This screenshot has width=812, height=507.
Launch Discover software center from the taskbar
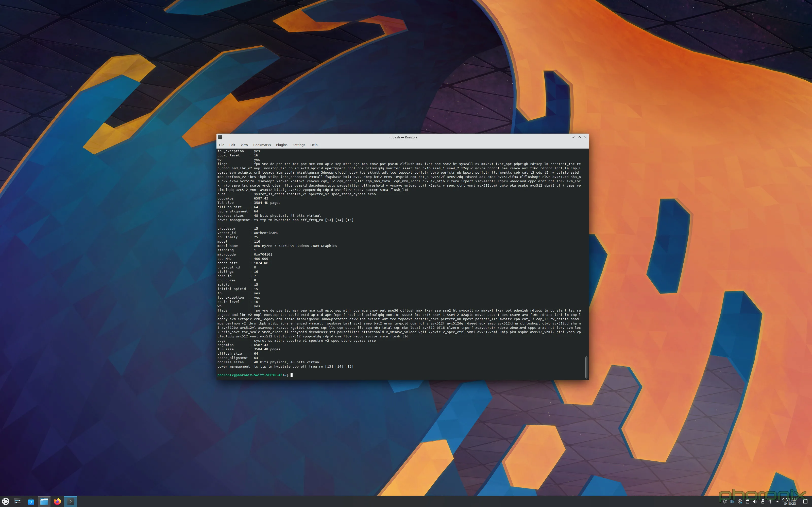[x=30, y=501]
